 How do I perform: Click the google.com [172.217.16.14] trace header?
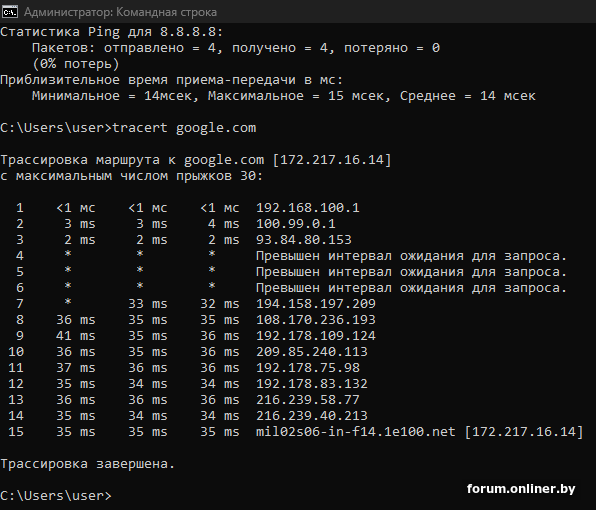tap(288, 160)
